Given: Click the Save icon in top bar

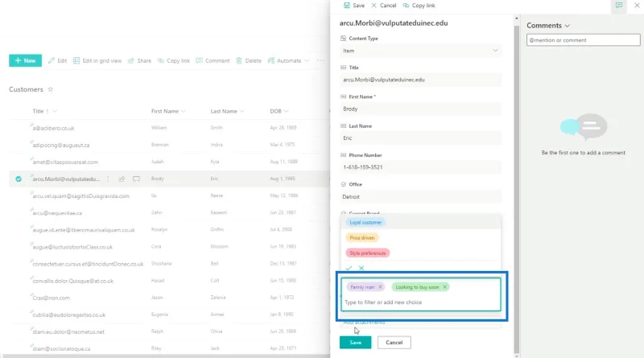Looking at the screenshot, I should coord(347,6).
